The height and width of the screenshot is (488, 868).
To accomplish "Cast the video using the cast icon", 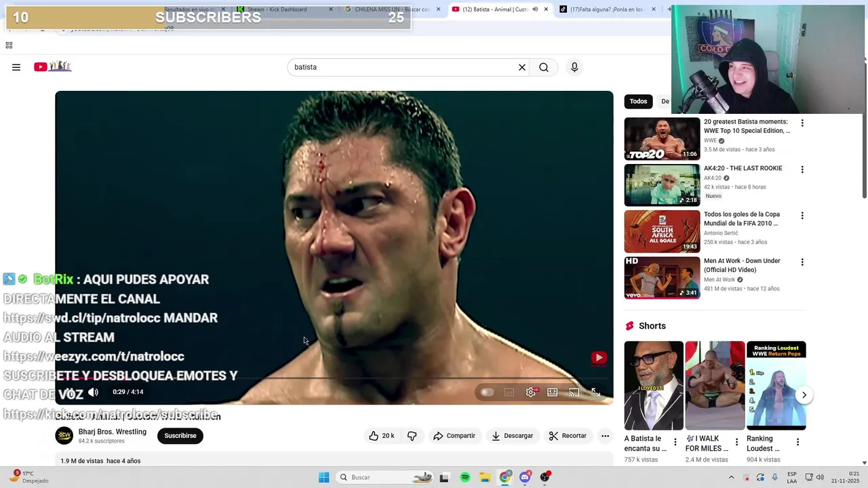I will point(574,392).
